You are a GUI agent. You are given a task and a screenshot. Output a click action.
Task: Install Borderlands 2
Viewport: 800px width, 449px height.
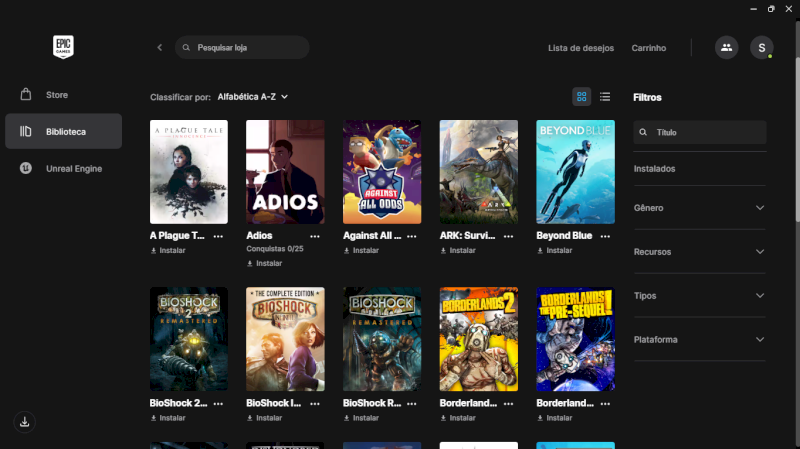click(x=458, y=418)
